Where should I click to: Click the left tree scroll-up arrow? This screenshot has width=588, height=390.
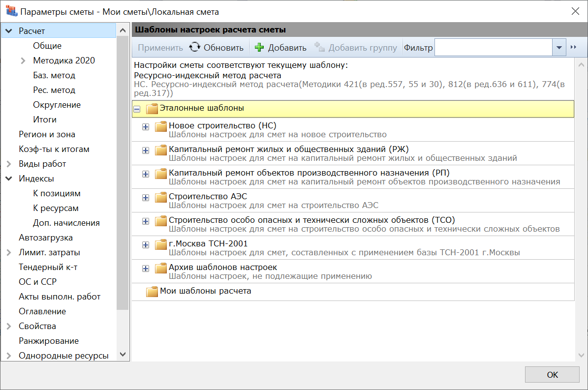tap(123, 30)
